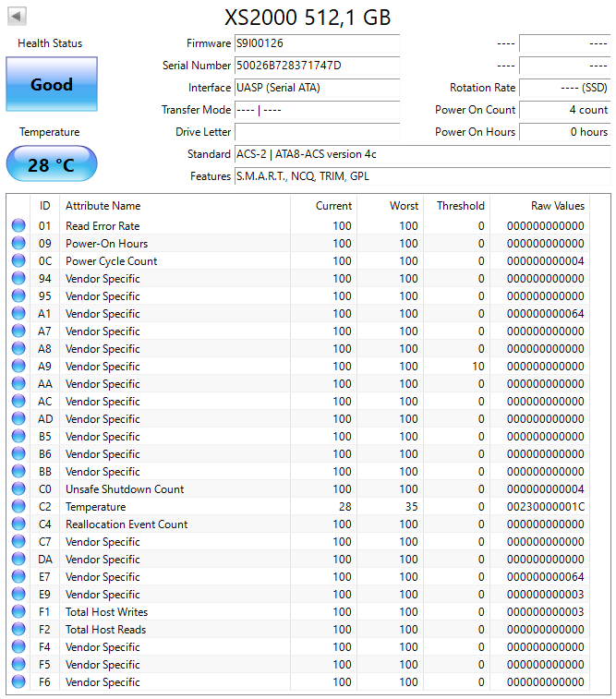Click the status orb in row C7
616x699 pixels.
coord(18,541)
